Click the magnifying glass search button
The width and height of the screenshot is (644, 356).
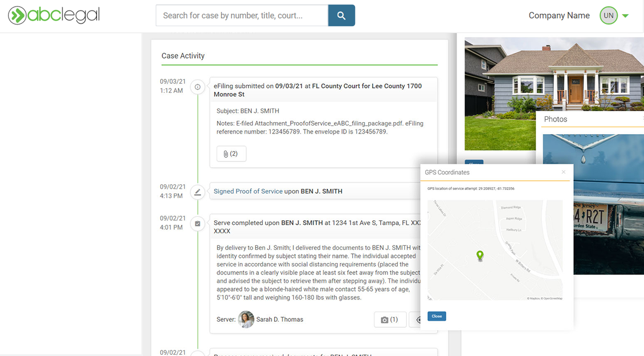click(x=341, y=15)
